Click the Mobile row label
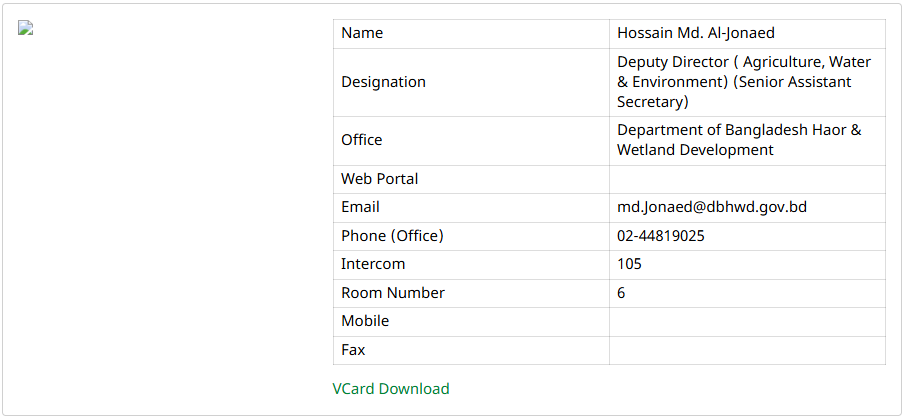This screenshot has height=418, width=903. click(365, 321)
